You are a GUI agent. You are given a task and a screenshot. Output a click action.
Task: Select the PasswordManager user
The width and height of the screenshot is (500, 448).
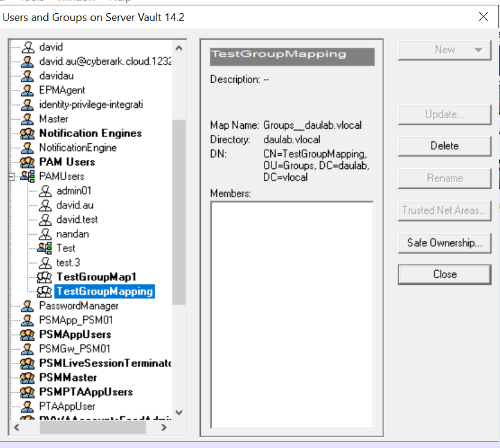pyautogui.click(x=79, y=306)
